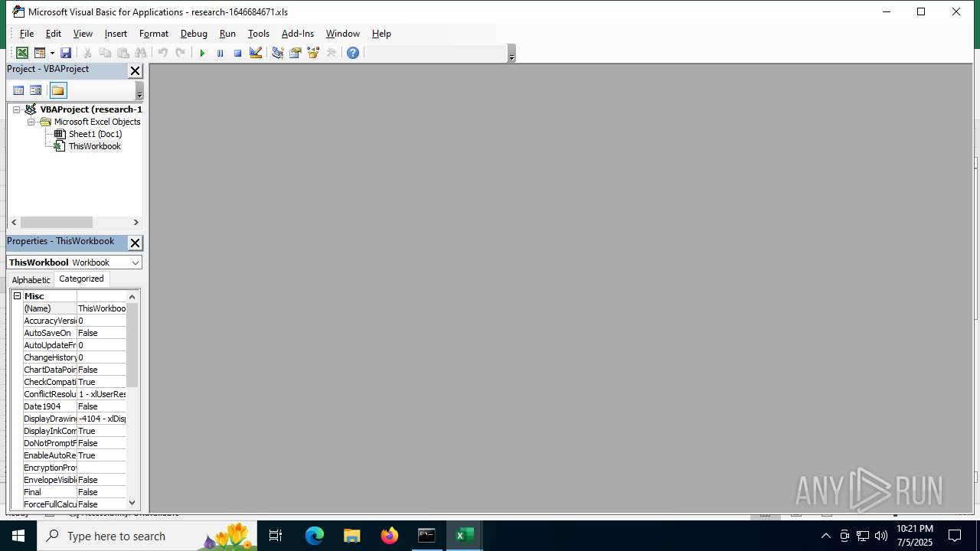This screenshot has height=551, width=980.
Task: Click the Copy toolbar icon
Action: [x=106, y=53]
